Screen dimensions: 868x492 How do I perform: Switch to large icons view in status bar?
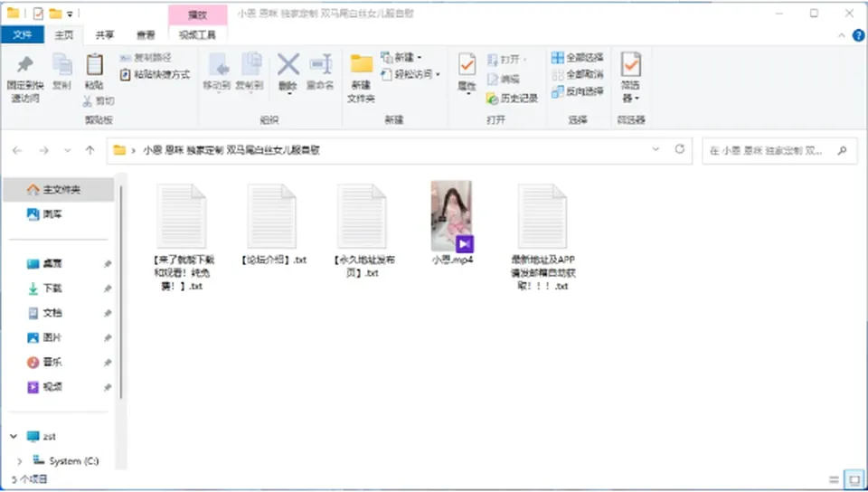(854, 480)
